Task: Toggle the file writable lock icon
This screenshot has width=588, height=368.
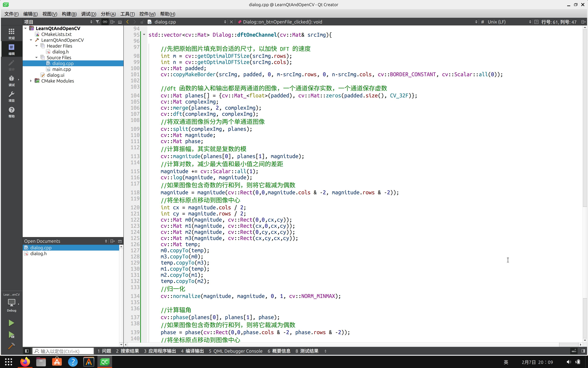Action: point(142,22)
